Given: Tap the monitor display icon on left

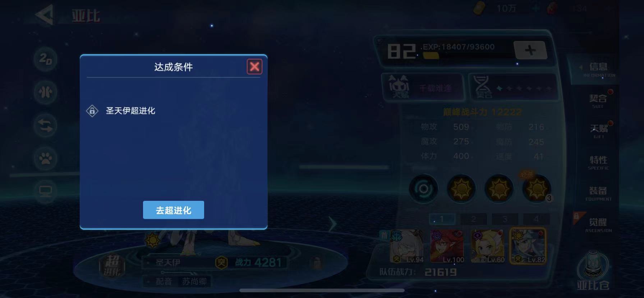Looking at the screenshot, I should [x=46, y=190].
